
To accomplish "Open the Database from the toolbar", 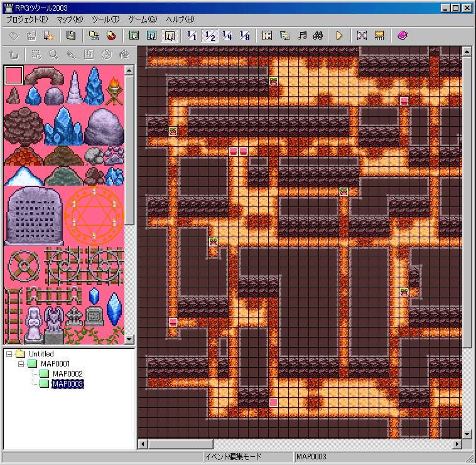I will (x=267, y=36).
